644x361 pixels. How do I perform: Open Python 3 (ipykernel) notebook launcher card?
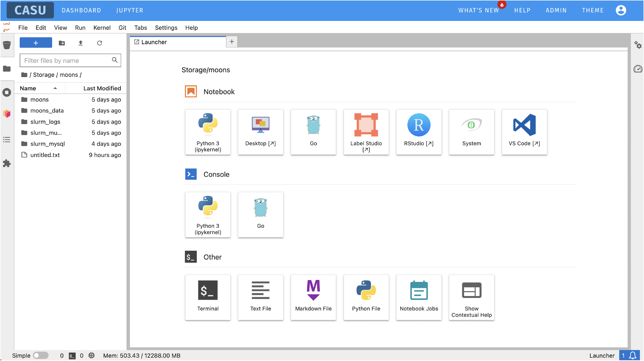(x=208, y=132)
